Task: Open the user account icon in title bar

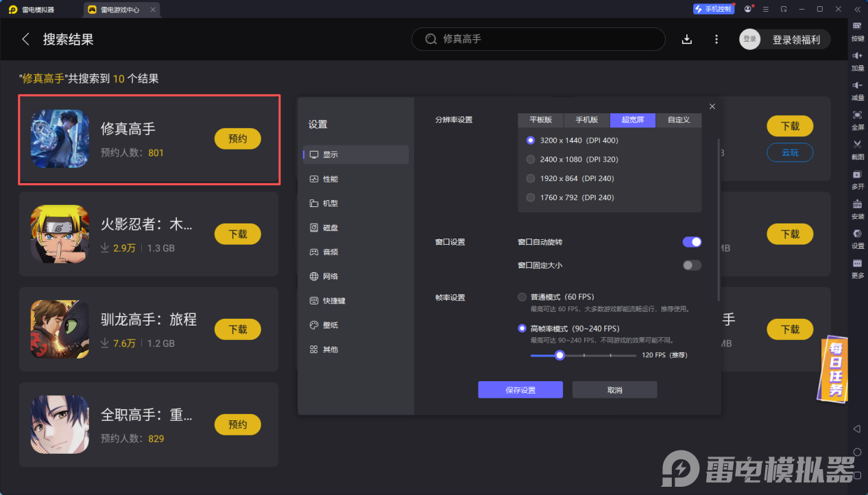Action: [748, 9]
